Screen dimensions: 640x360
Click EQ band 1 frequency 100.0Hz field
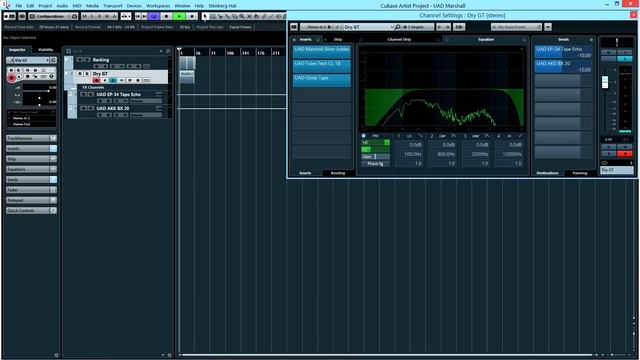coord(409,154)
